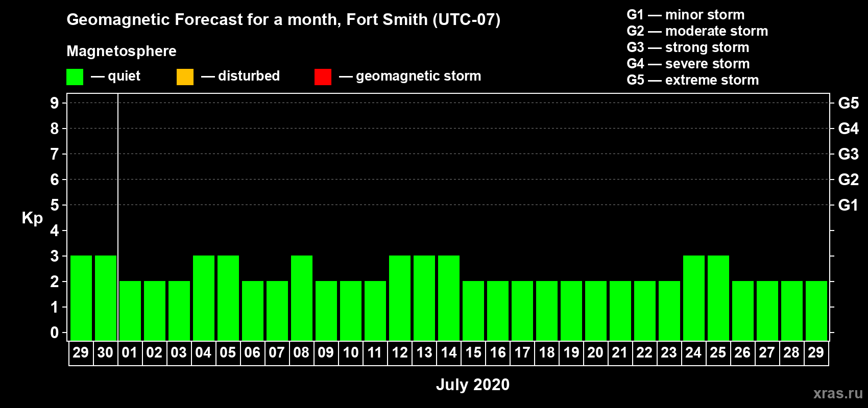Viewport: 868px width, 408px height.
Task: Click the right-axis G3 label
Action: 848,154
